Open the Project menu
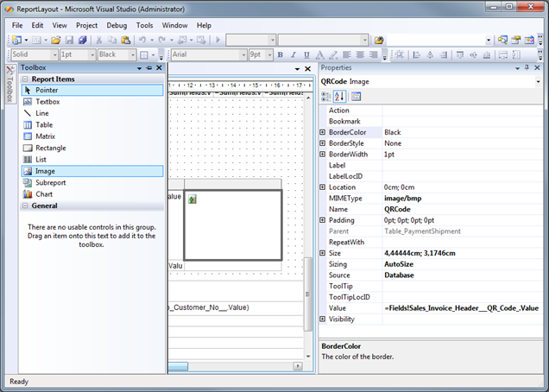The image size is (549, 392). coord(85,26)
